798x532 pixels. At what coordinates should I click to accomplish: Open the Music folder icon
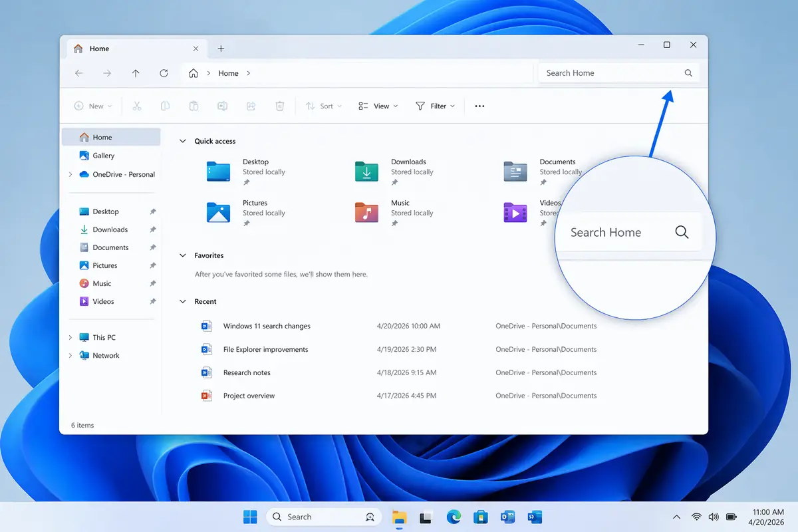(366, 213)
